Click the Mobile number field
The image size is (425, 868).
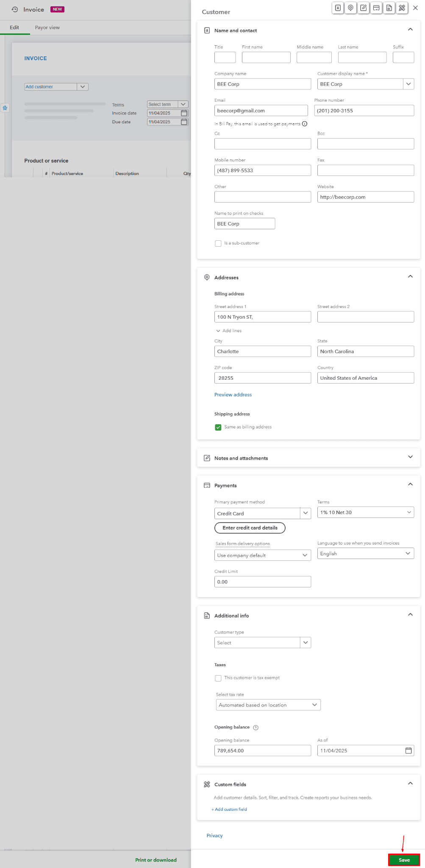pos(263,170)
